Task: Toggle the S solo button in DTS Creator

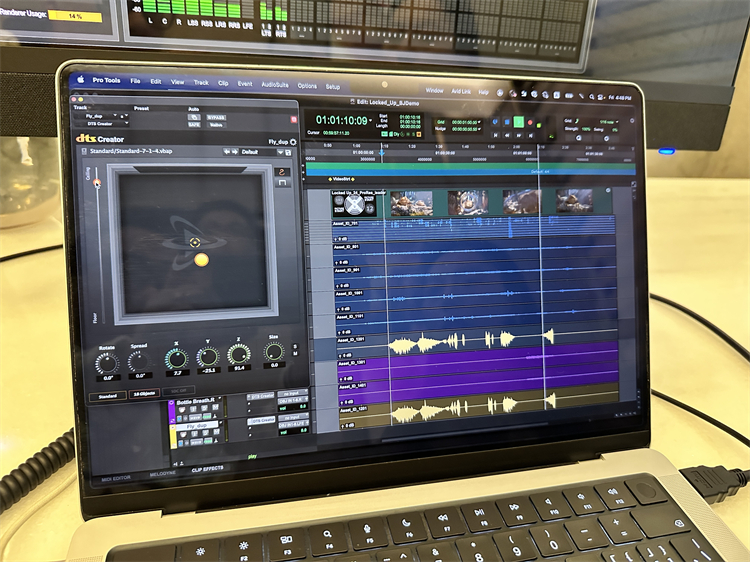Action: [295, 346]
